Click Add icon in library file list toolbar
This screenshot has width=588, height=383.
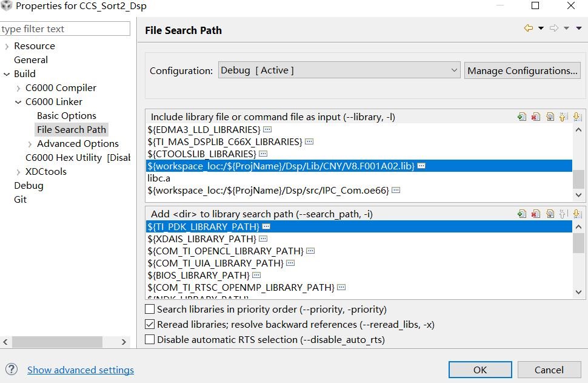click(x=521, y=117)
